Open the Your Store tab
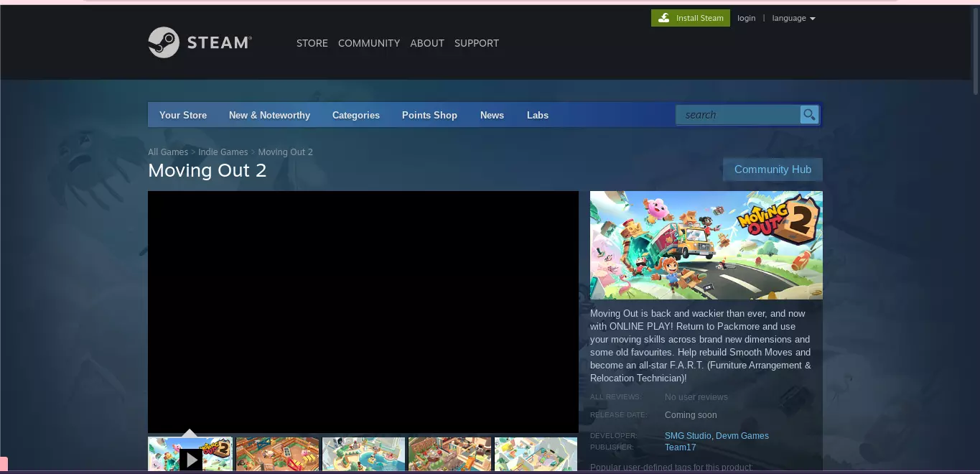980x474 pixels. coord(183,115)
